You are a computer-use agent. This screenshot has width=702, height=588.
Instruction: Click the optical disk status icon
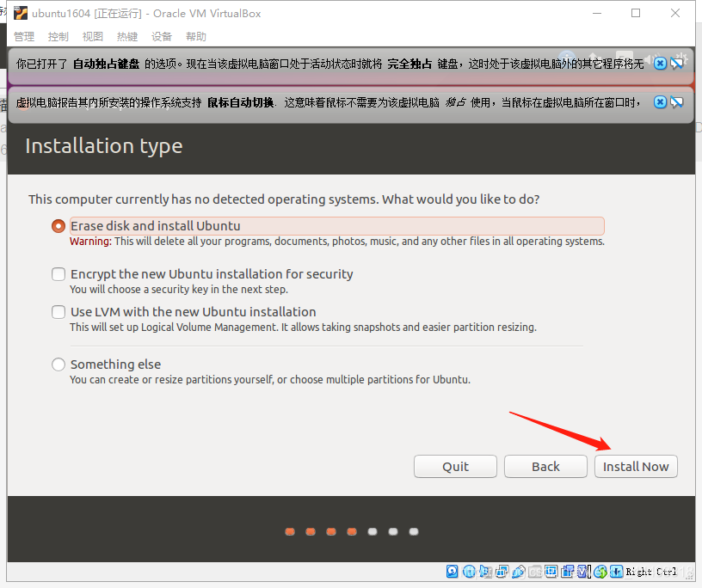[469, 572]
